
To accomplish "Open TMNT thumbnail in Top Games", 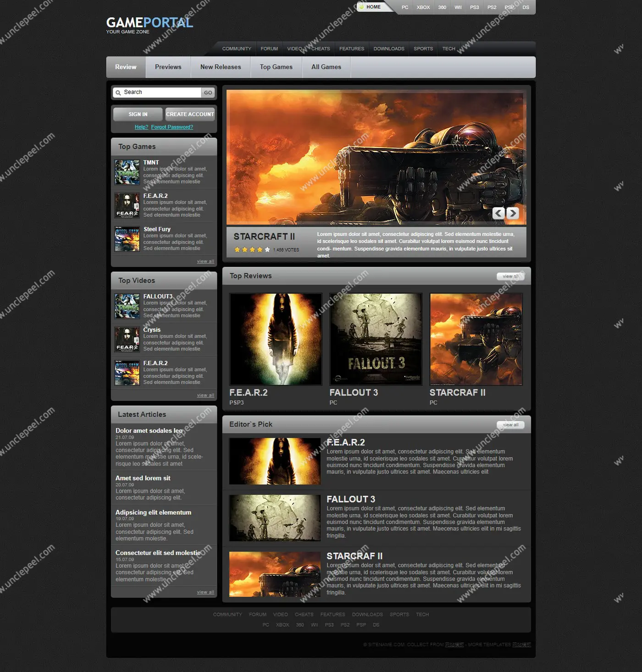I will click(127, 172).
